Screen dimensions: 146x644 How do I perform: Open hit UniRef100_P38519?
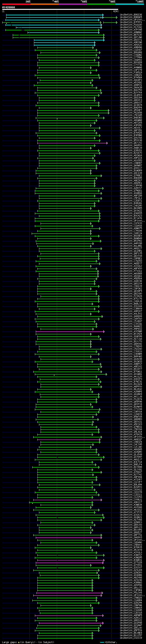tap(131, 73)
